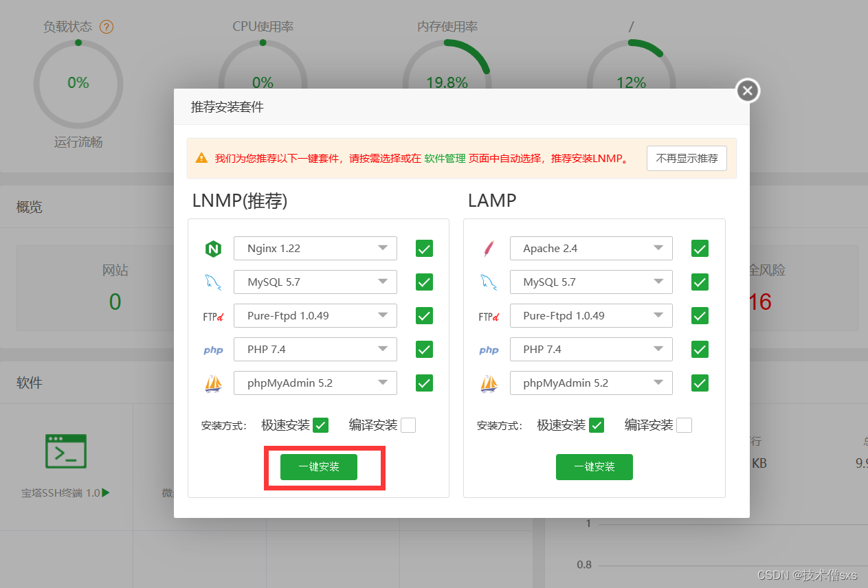868x588 pixels.
Task: Uncheck Pure-Ftpd checkbox in LAMP
Action: click(700, 315)
